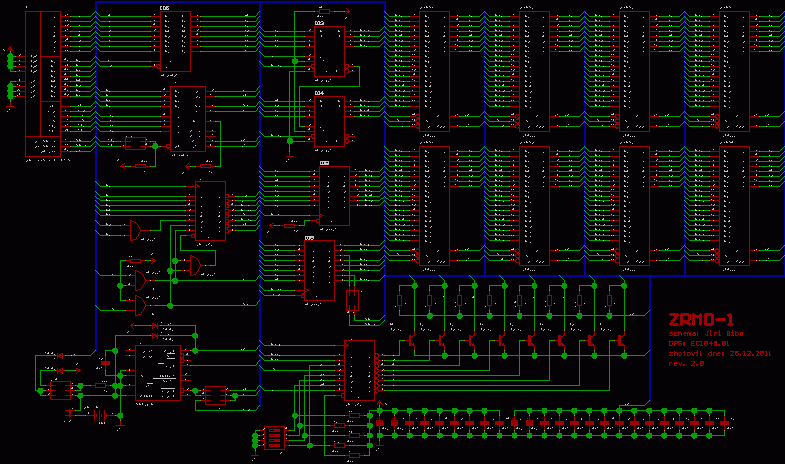Select the rev. 2.0 revision label
The width and height of the screenshot is (785, 464).
tap(686, 364)
